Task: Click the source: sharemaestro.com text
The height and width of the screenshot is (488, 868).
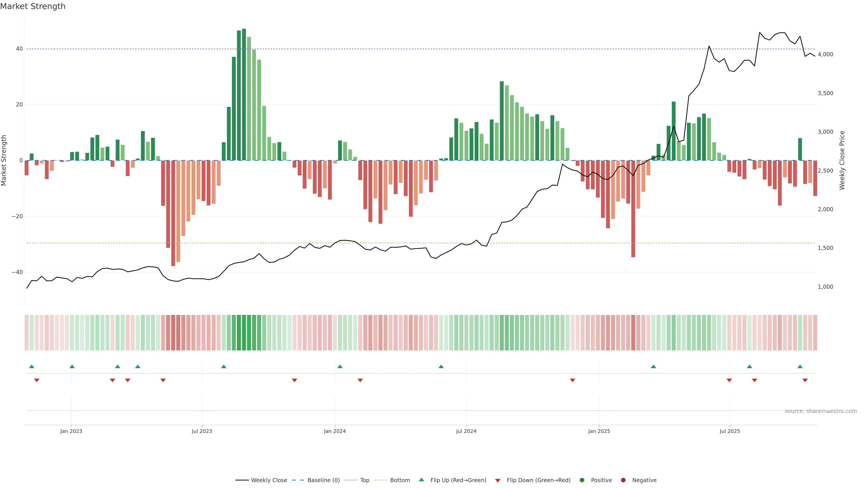Action: 821,411
